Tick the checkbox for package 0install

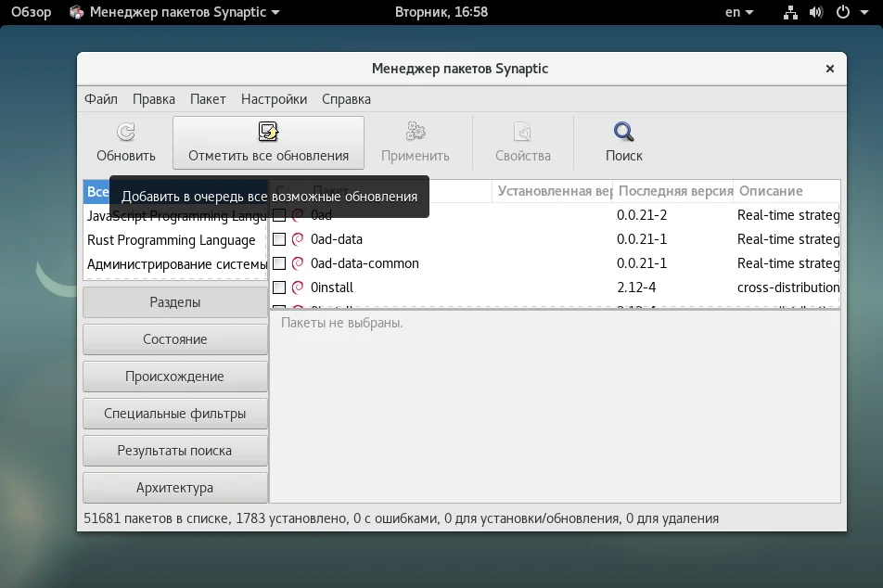point(279,288)
